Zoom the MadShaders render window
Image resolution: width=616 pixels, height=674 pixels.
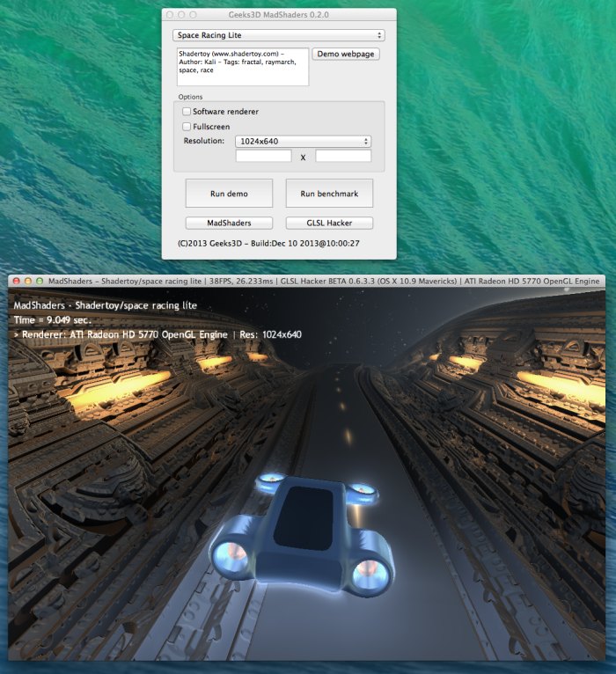pos(40,281)
